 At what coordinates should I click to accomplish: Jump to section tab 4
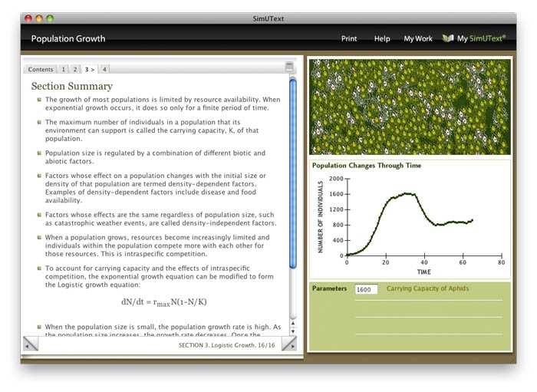pyautogui.click(x=104, y=69)
